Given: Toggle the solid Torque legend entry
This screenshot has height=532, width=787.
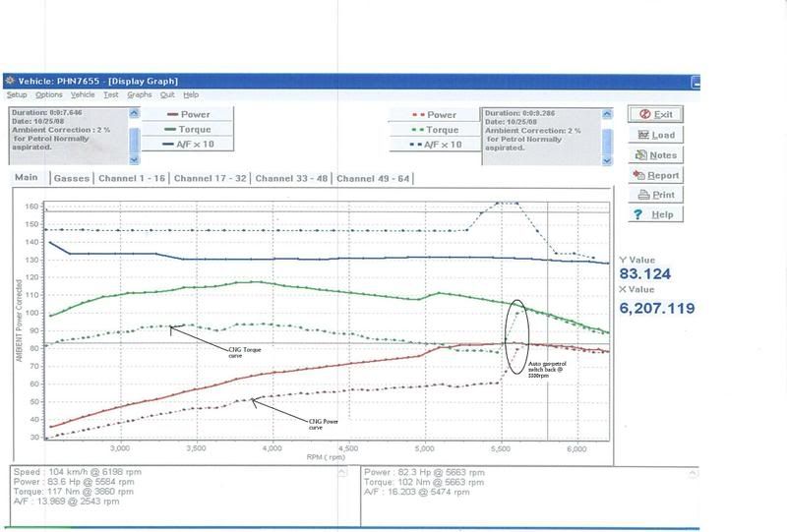Looking at the screenshot, I should (188, 130).
